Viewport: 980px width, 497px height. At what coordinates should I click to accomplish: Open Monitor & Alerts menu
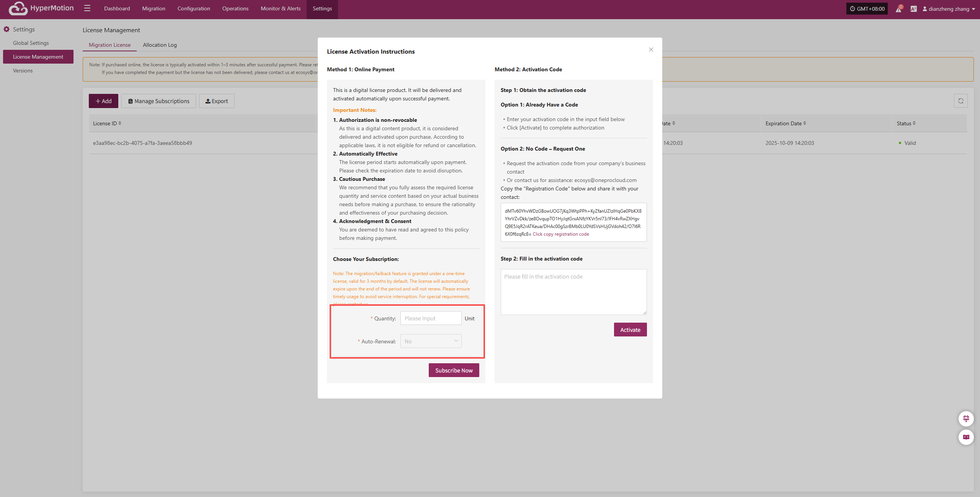(281, 8)
